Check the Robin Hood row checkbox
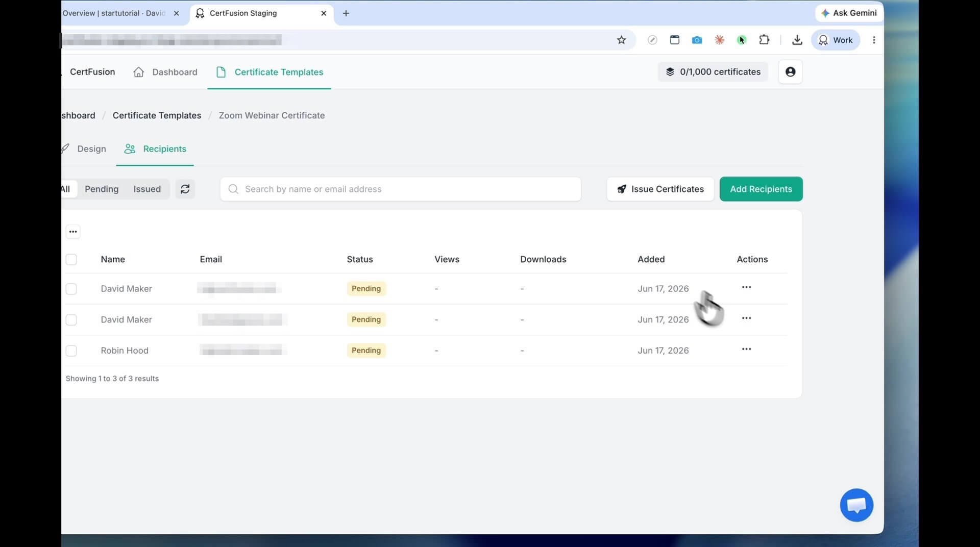This screenshot has height=547, width=980. click(71, 351)
